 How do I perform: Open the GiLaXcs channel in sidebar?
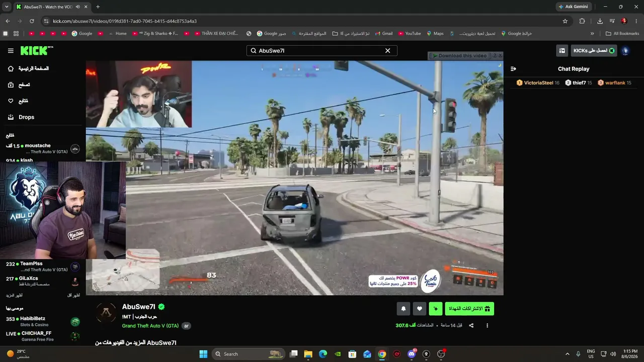coord(43,281)
